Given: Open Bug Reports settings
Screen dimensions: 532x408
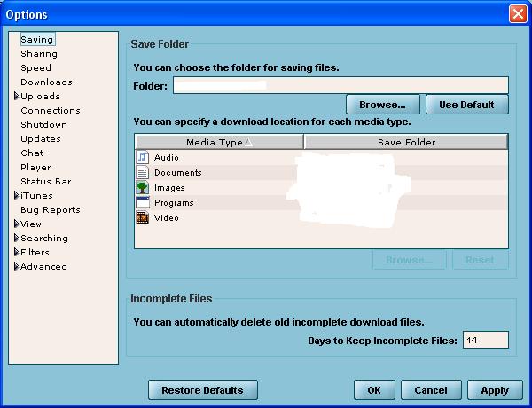Looking at the screenshot, I should tap(51, 210).
